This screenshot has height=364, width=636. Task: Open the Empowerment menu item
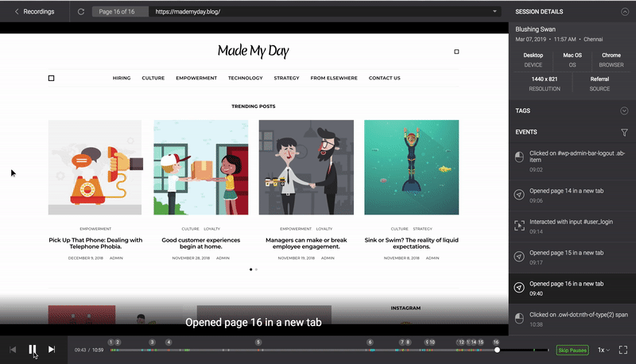pyautogui.click(x=196, y=78)
